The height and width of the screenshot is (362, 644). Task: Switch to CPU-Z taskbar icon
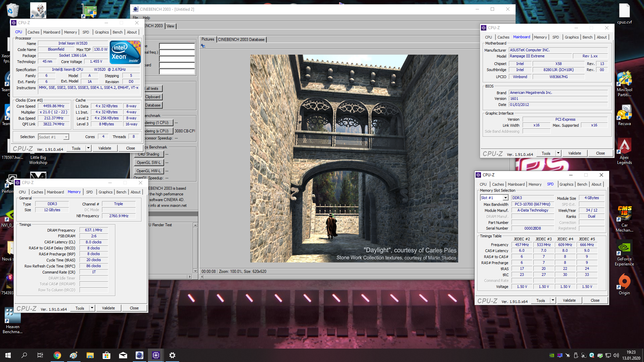(156, 355)
